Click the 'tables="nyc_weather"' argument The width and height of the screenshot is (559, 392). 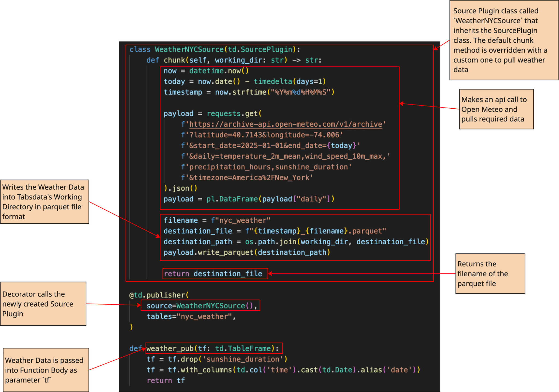[191, 316]
